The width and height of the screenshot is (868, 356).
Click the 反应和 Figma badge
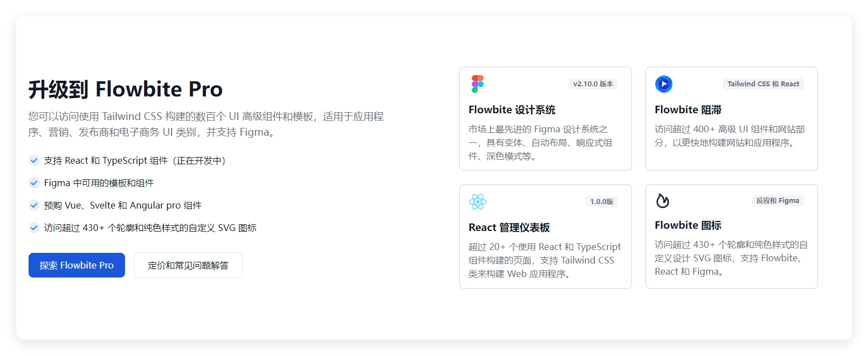777,201
